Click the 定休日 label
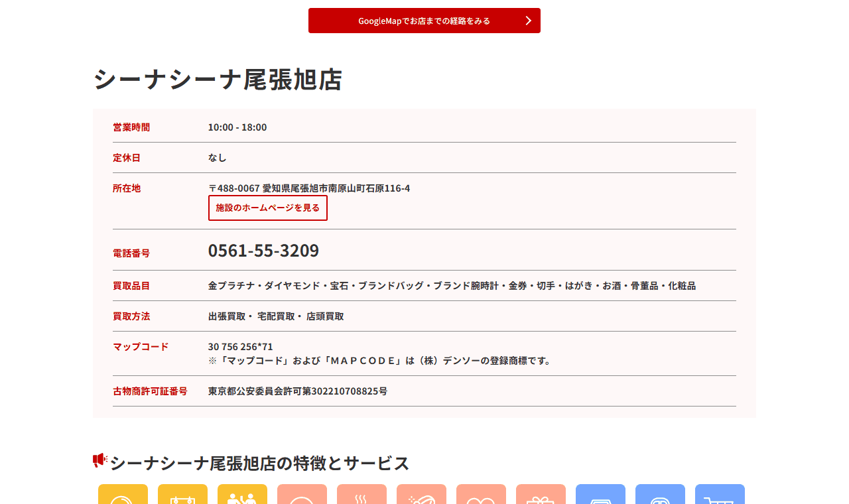This screenshot has height=504, width=849. tap(127, 158)
